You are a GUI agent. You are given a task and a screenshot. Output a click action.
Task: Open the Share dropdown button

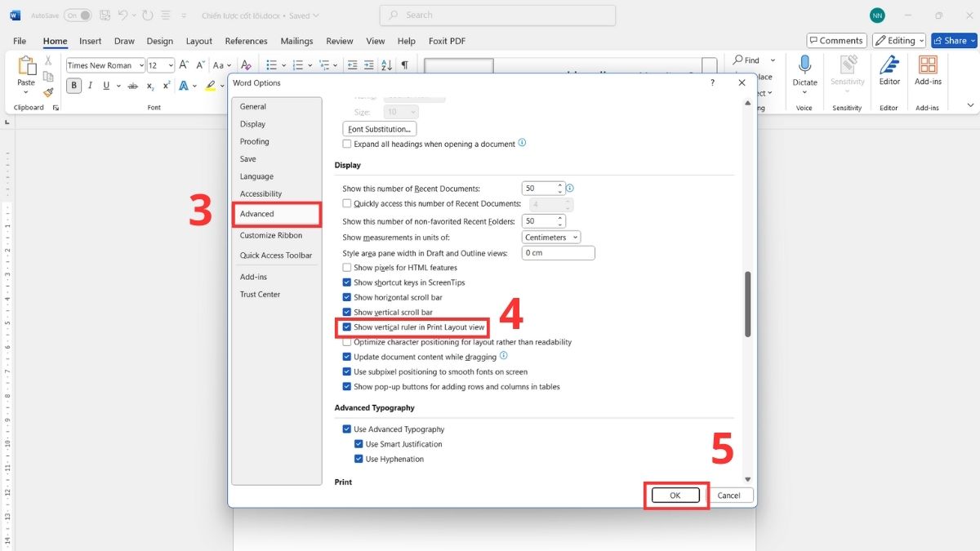954,40
